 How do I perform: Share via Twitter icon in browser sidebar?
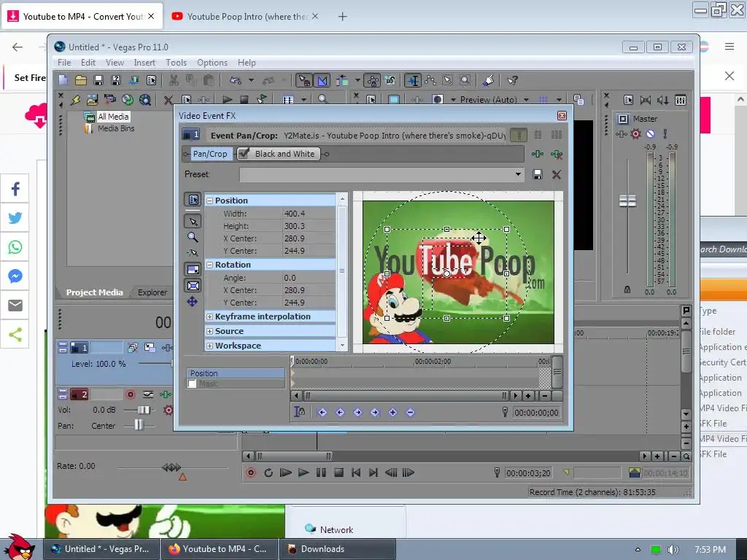(15, 218)
